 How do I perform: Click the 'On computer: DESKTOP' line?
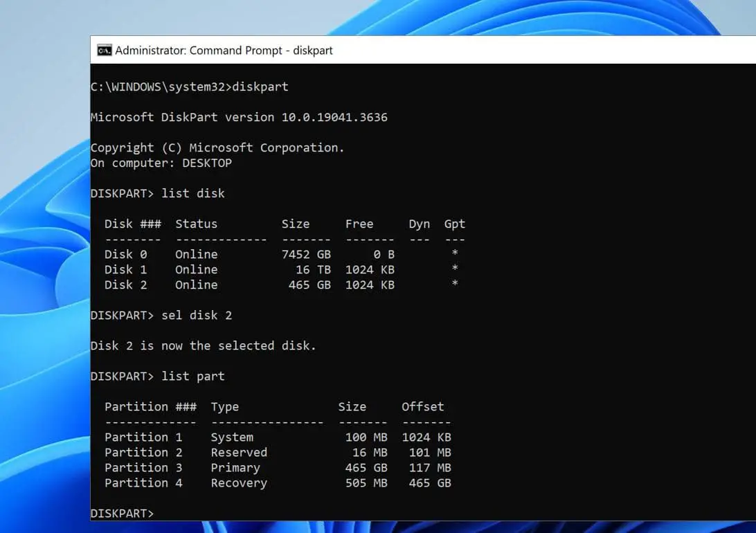161,163
